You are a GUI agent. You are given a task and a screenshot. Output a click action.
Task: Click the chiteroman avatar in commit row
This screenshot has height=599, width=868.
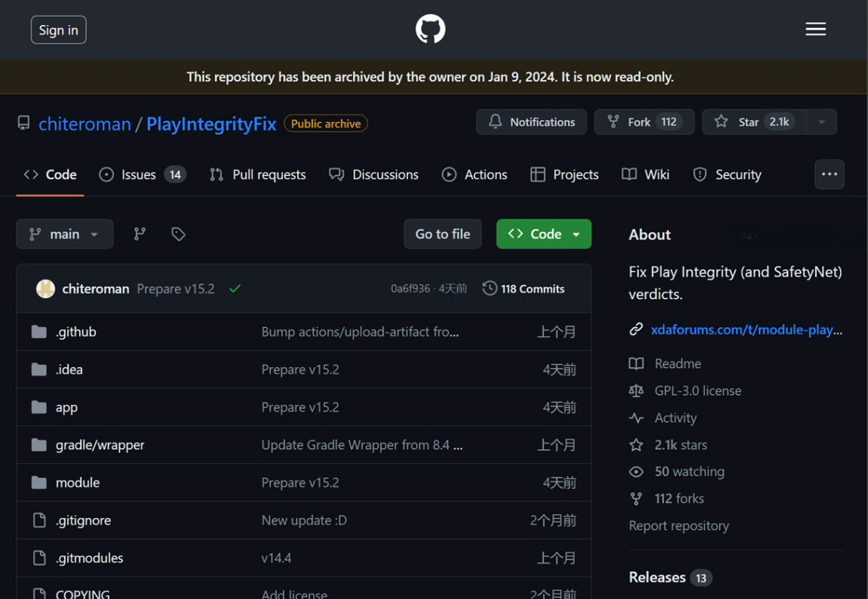tap(46, 288)
